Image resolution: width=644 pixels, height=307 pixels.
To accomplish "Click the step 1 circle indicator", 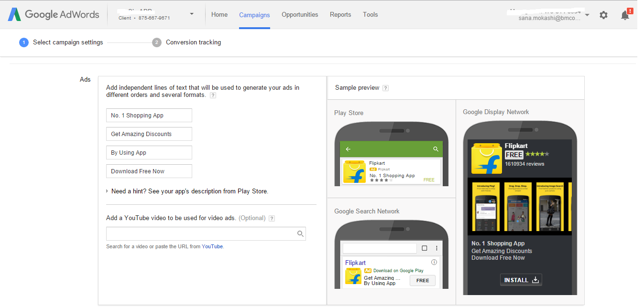I will point(24,42).
